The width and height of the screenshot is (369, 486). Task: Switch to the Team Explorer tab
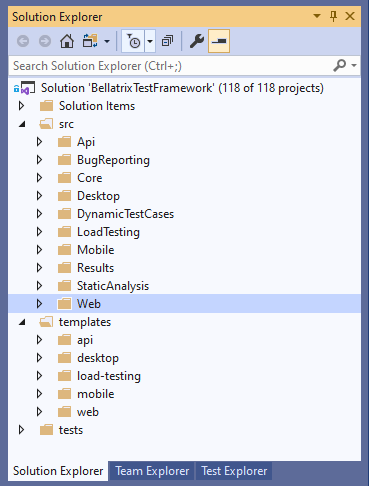152,471
